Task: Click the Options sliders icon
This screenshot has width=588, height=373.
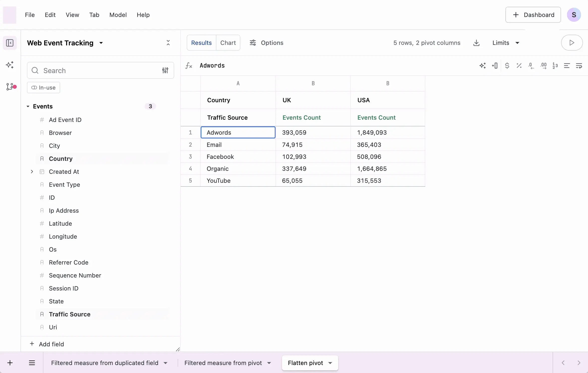Action: point(253,43)
